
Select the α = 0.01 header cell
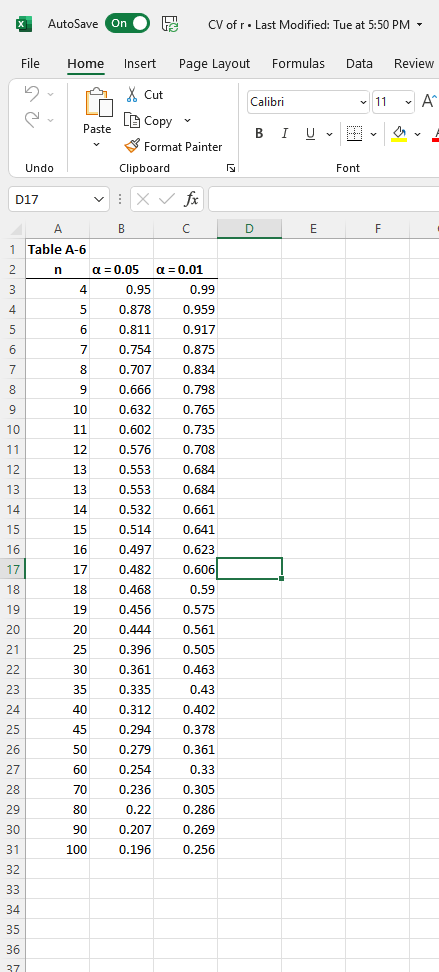click(x=185, y=270)
